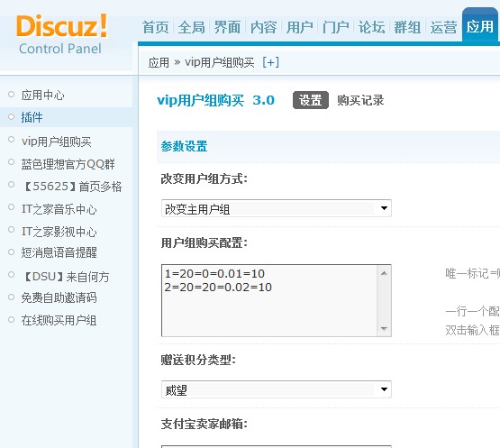Open 免费自助邀请码 plugin link
This screenshot has width=500, height=448.
click(59, 297)
